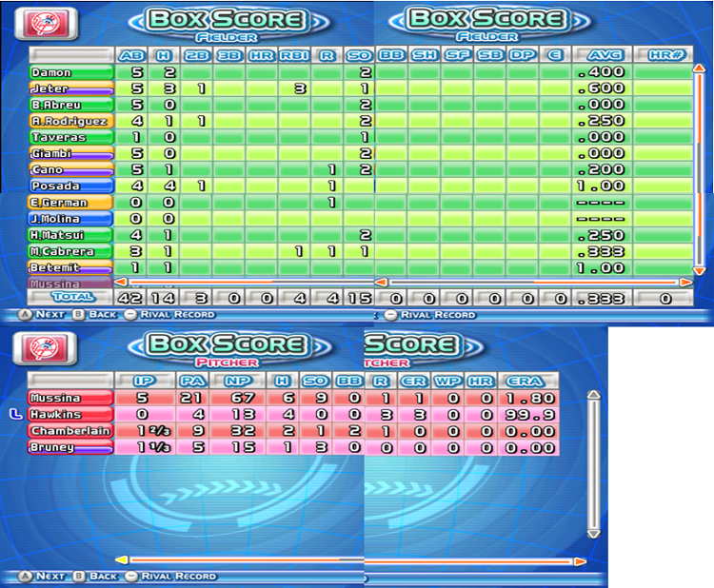The image size is (714, 588).
Task: Select Rival Record in the right fielder panel
Action: click(430, 315)
